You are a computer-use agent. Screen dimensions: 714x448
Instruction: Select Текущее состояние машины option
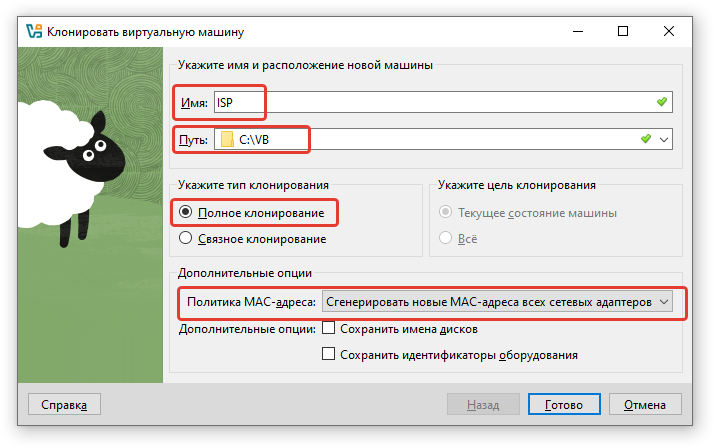[x=445, y=212]
